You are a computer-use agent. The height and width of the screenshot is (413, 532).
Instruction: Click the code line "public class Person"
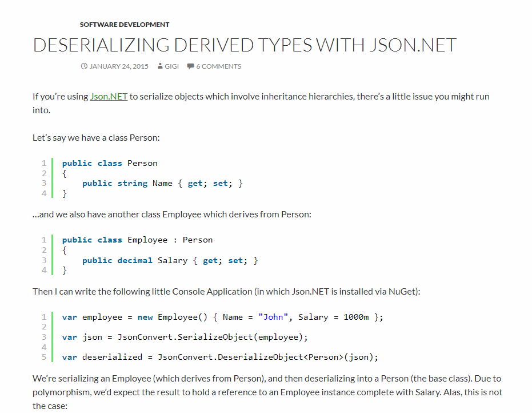pyautogui.click(x=110, y=163)
